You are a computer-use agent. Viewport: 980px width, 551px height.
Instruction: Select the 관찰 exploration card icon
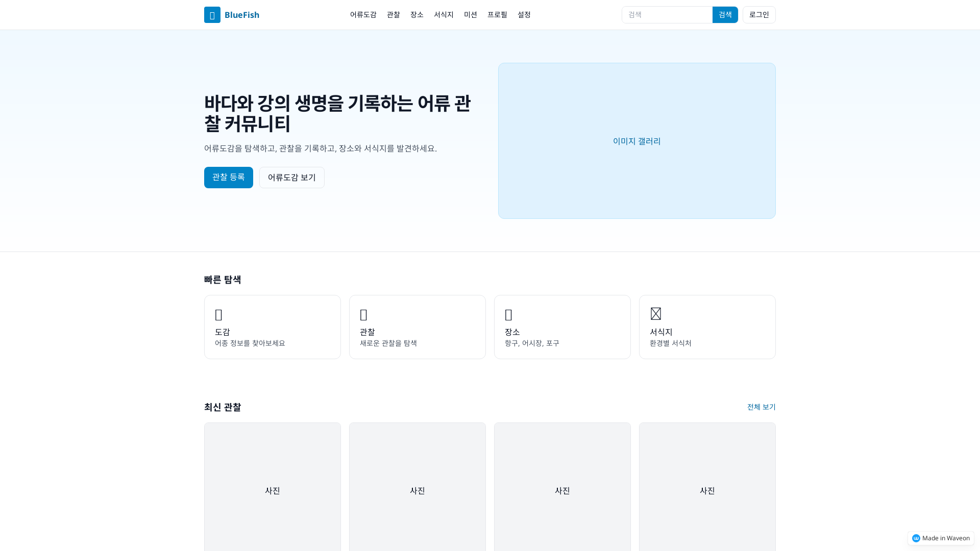(x=363, y=314)
